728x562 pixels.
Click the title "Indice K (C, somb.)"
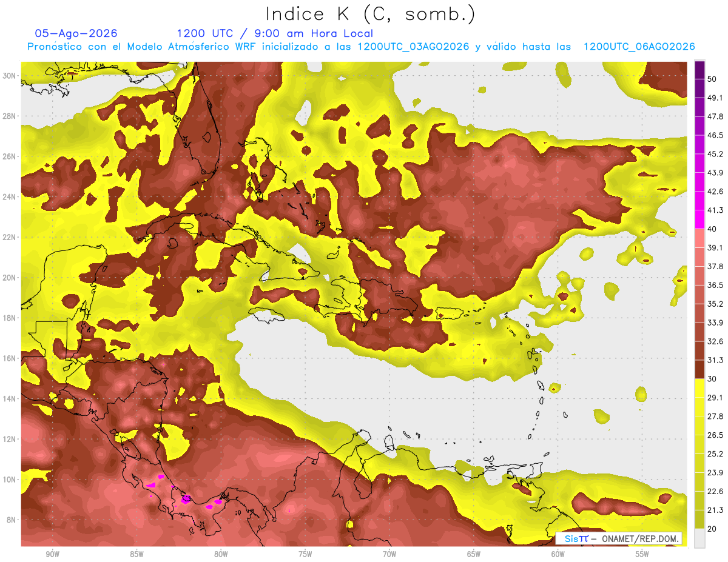tap(370, 15)
